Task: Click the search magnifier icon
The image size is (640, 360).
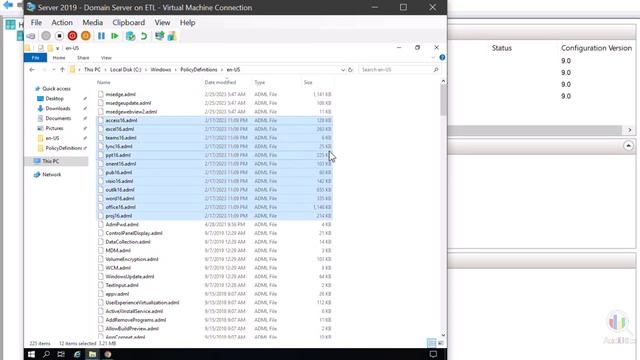Action: (x=436, y=70)
